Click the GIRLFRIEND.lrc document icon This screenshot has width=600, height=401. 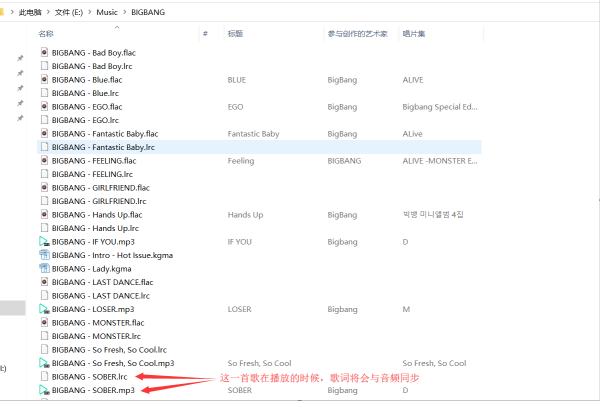(44, 201)
